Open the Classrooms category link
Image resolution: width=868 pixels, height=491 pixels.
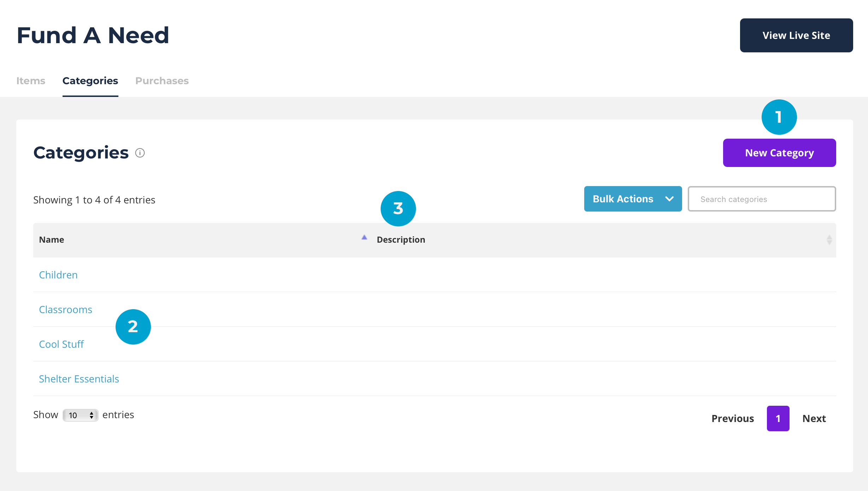click(x=65, y=310)
